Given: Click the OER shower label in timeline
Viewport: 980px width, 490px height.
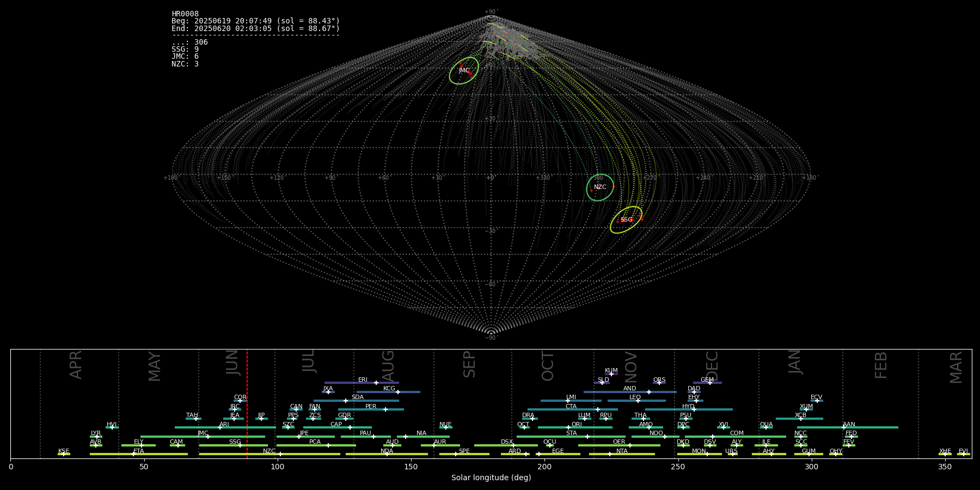Looking at the screenshot, I should coord(619,442).
